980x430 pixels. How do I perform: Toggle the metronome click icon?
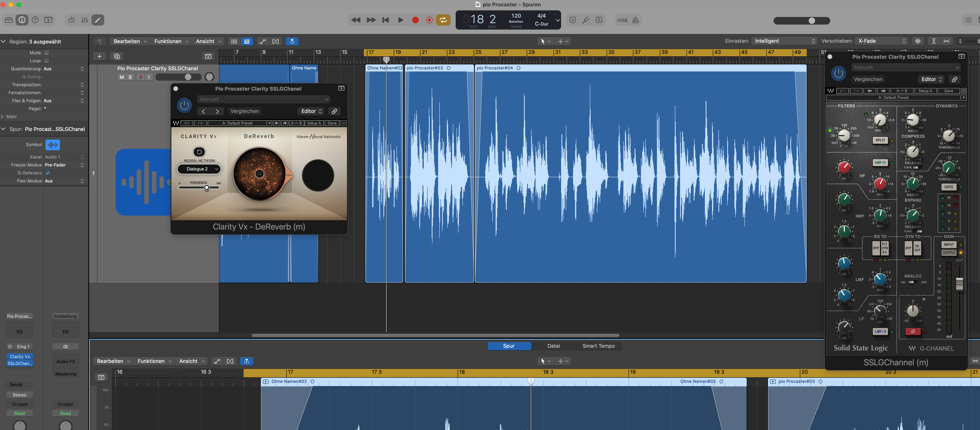pyautogui.click(x=635, y=20)
